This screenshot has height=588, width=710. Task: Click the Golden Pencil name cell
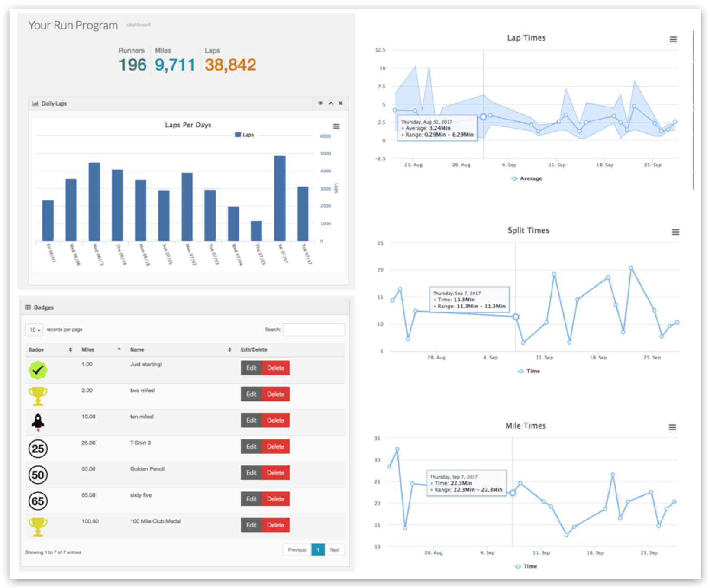[x=147, y=469]
